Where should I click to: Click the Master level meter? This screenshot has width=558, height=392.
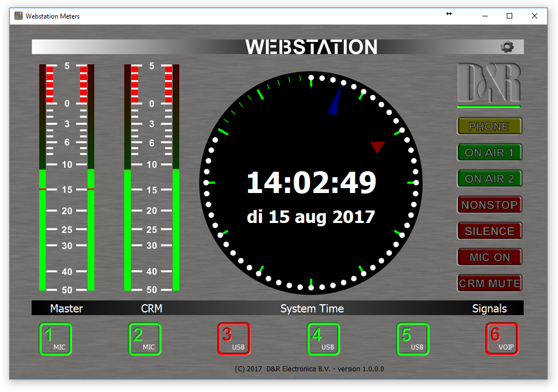(66, 178)
